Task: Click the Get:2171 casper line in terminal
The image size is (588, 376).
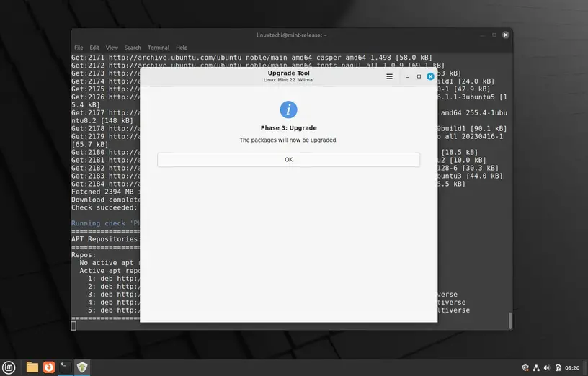Action: [x=251, y=58]
